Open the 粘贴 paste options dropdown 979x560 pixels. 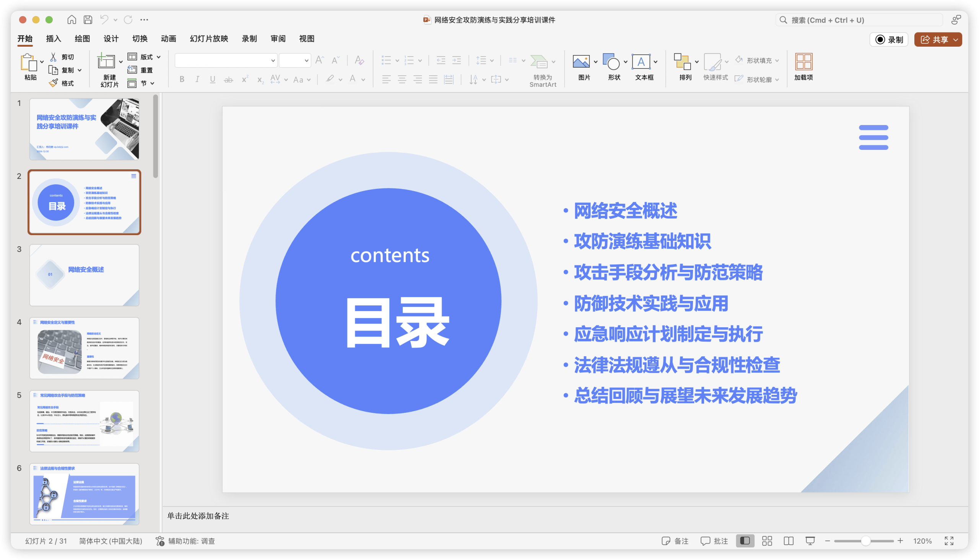[41, 62]
